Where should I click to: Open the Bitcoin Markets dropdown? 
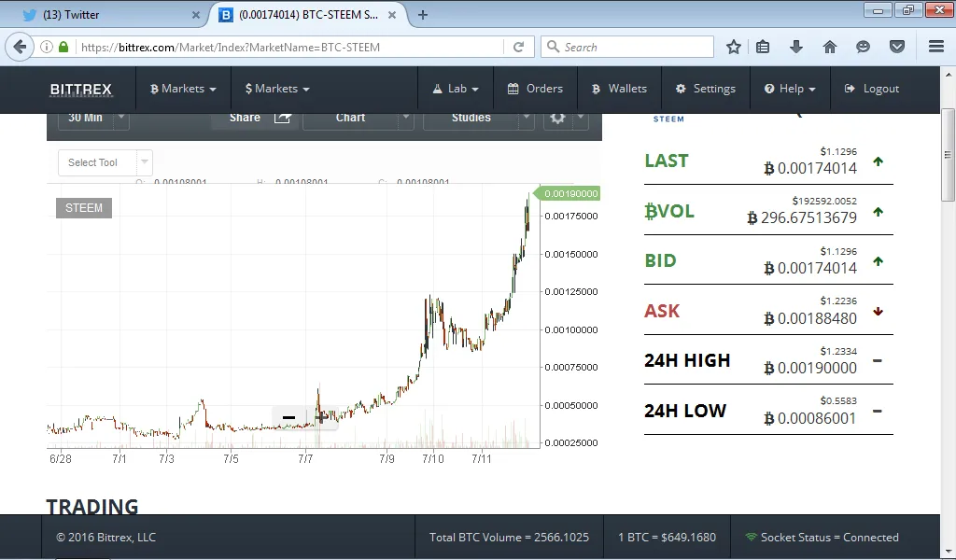(x=183, y=89)
